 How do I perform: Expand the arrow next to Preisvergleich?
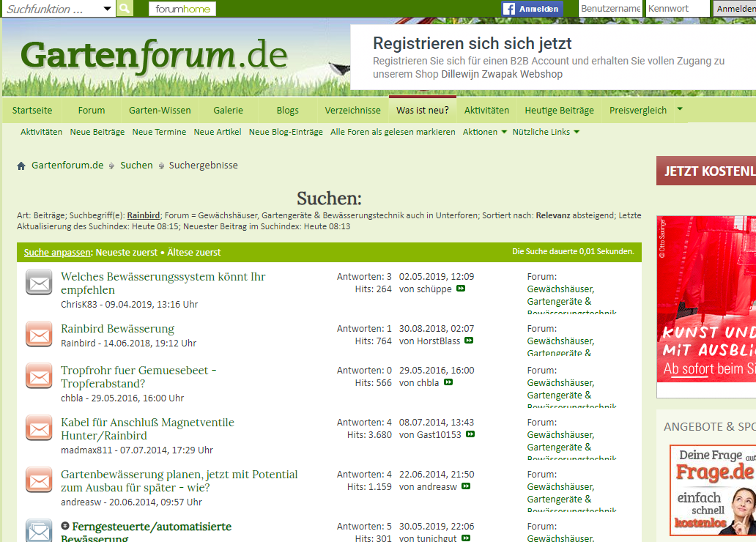coord(680,109)
